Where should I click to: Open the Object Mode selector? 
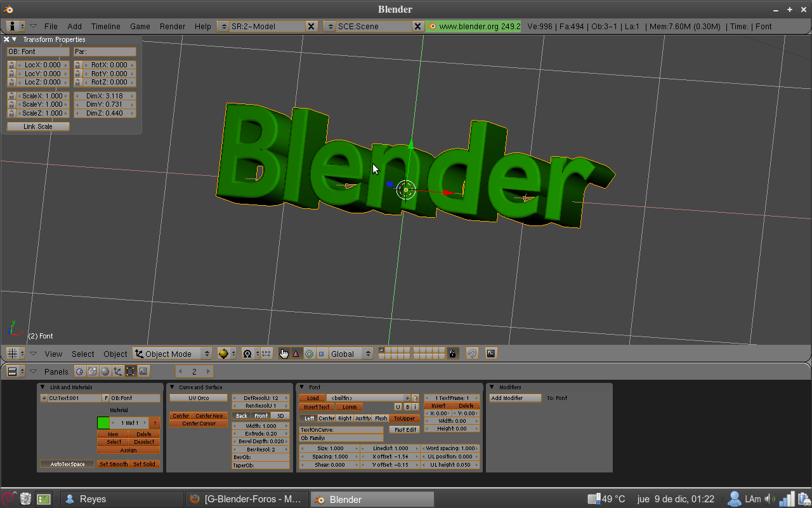click(x=173, y=354)
